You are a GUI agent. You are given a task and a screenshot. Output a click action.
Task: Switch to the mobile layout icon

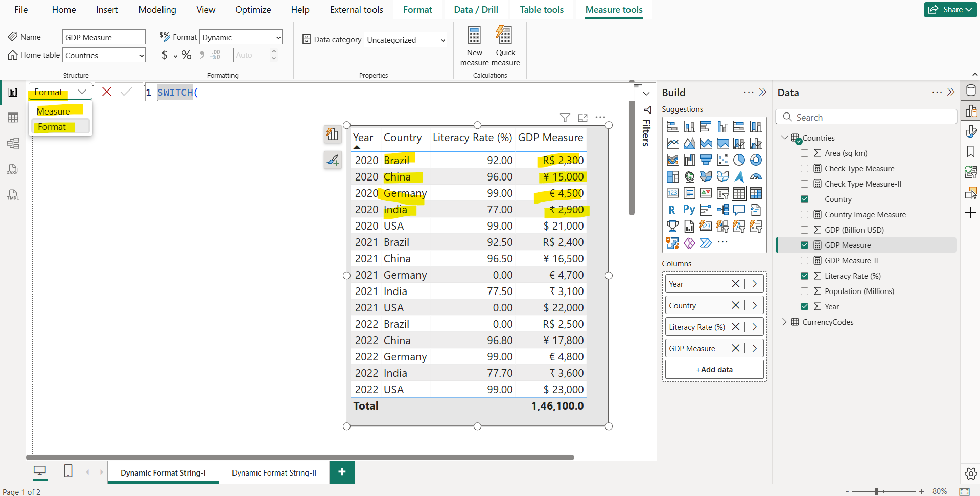(x=68, y=471)
